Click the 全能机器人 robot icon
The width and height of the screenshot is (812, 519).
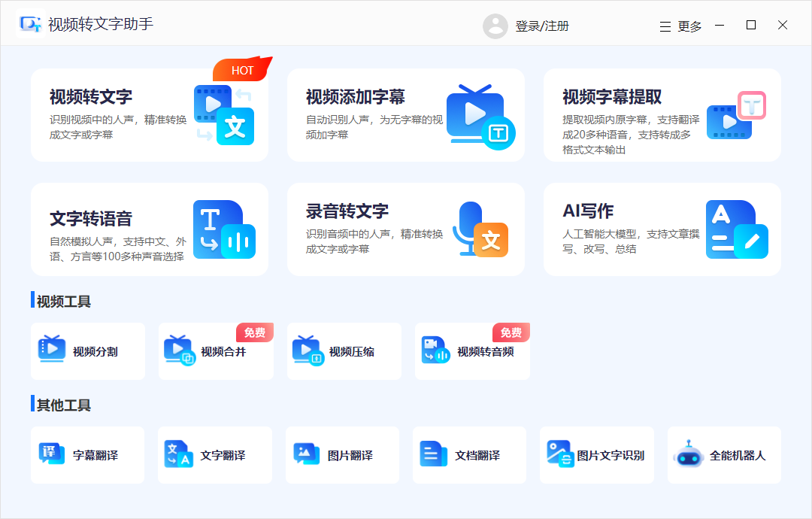point(688,454)
